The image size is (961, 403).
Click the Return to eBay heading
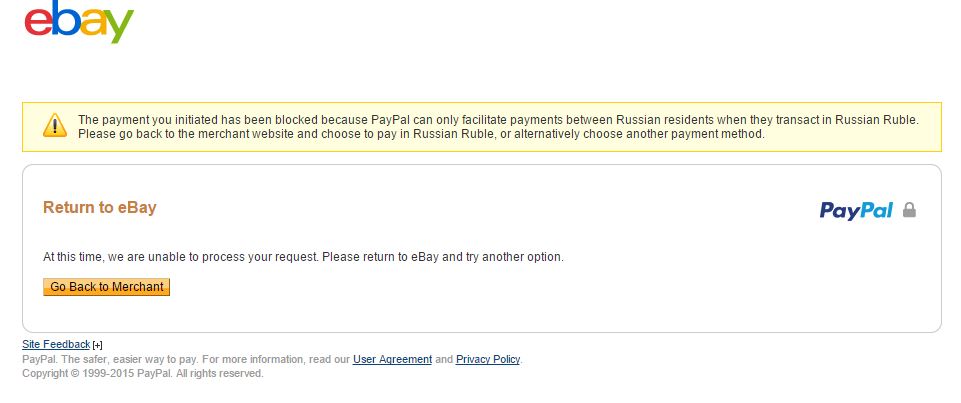click(100, 208)
